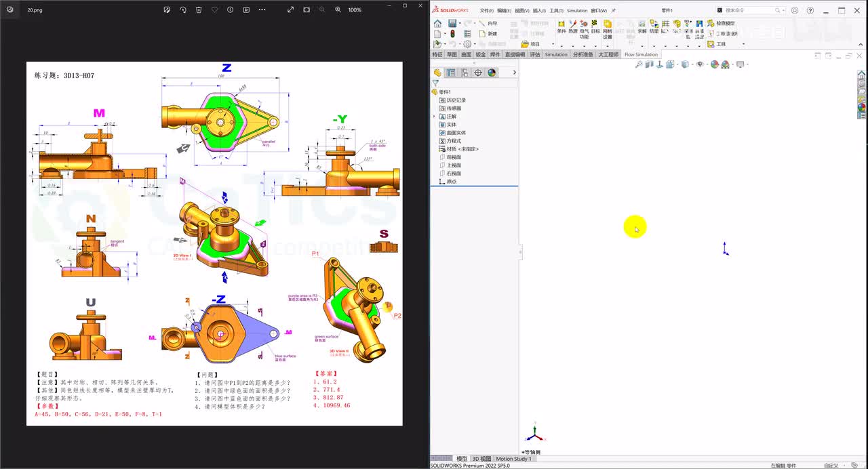Screen dimensions: 868x469
Task: Open the new document dropdown arrow
Action: (446, 34)
